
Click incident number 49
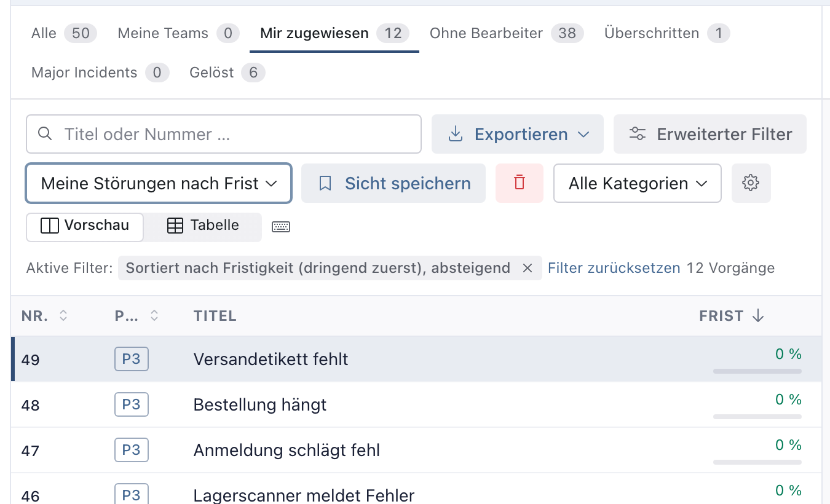(x=30, y=360)
